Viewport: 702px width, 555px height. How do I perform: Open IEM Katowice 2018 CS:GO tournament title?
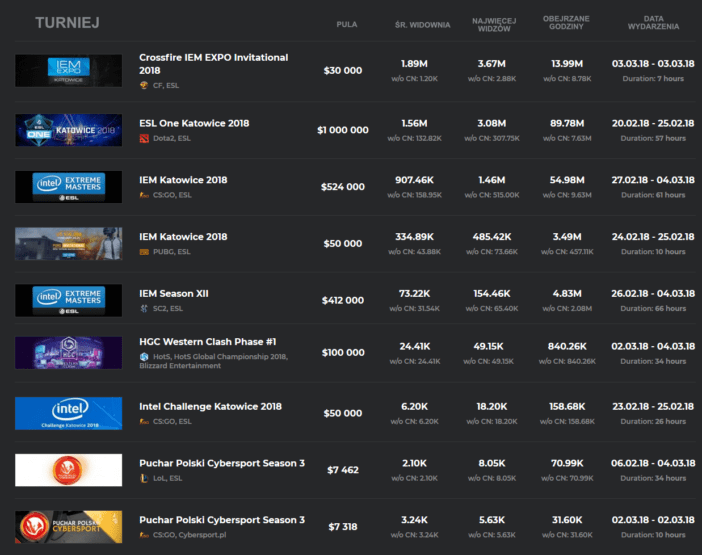tap(183, 180)
